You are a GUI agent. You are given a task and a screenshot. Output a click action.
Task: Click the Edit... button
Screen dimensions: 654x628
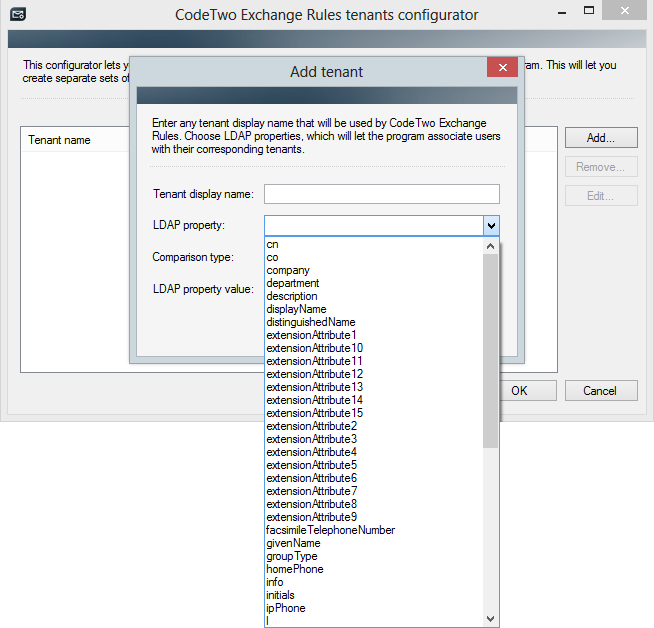[x=601, y=196]
